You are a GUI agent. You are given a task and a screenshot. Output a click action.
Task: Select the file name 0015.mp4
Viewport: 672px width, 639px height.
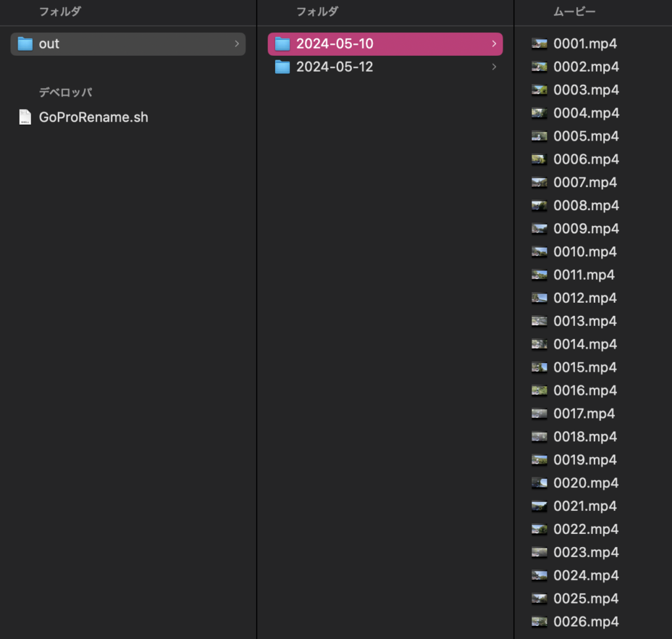[x=585, y=368]
